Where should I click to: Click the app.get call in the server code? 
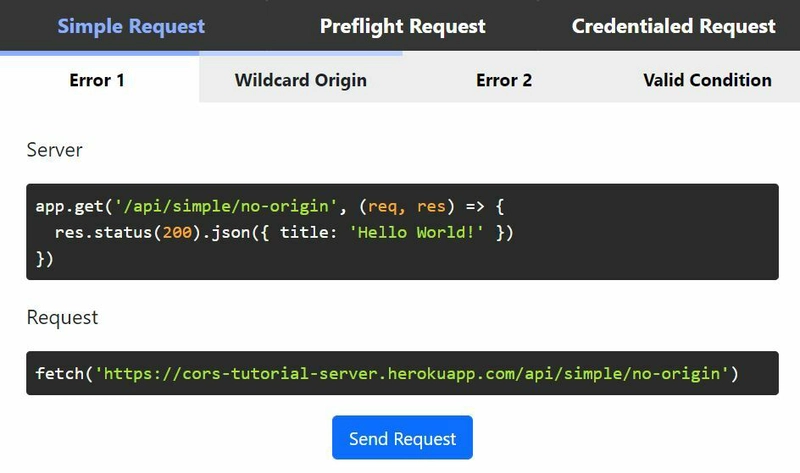click(69, 207)
